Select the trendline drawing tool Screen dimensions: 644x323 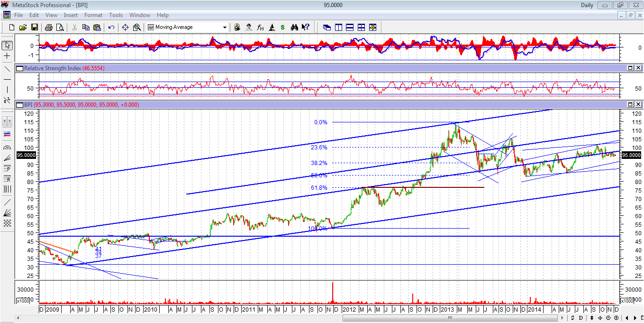coord(6,68)
